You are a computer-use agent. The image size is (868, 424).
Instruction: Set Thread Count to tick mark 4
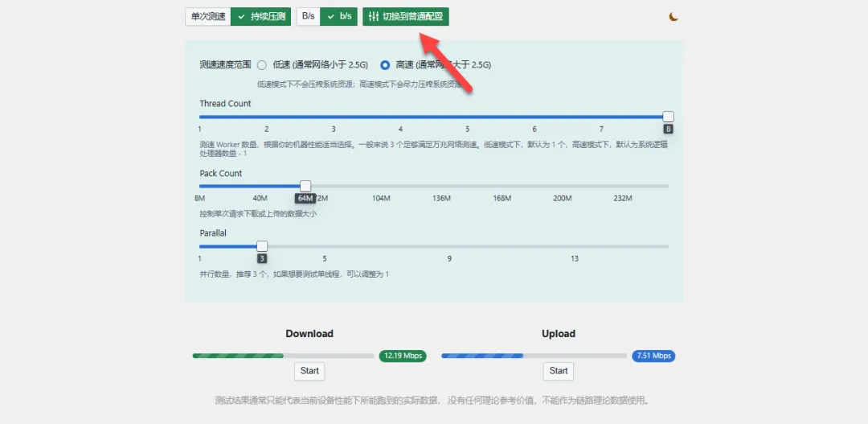tap(400, 117)
